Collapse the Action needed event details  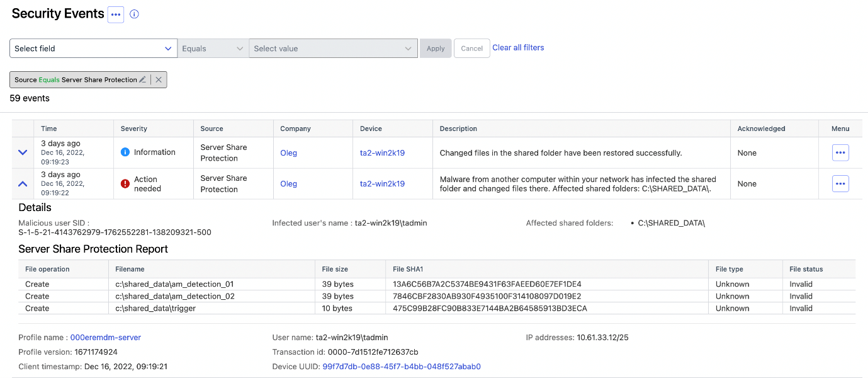click(23, 183)
